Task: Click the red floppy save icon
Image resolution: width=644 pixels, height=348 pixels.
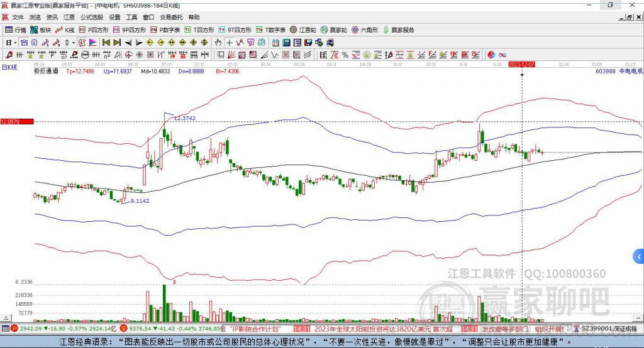Action: click(x=308, y=43)
